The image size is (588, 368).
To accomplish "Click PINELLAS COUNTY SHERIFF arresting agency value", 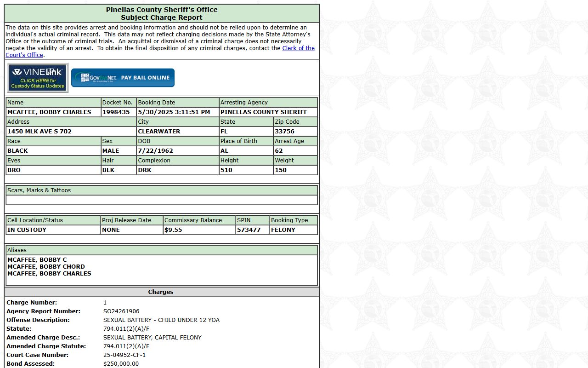I will coord(268,112).
